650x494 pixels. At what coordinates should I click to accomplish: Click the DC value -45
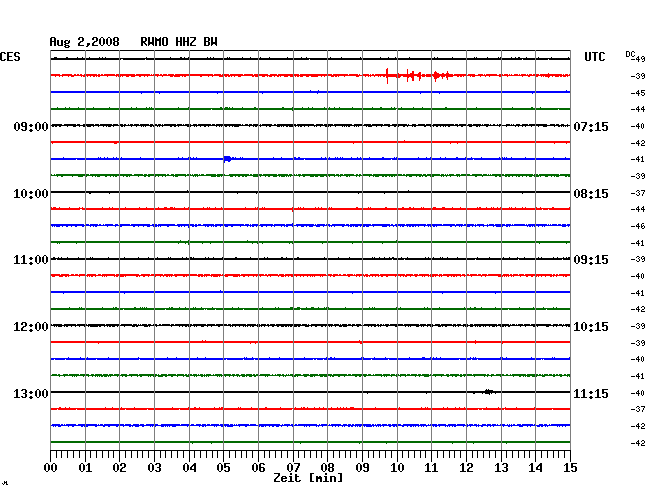click(638, 93)
